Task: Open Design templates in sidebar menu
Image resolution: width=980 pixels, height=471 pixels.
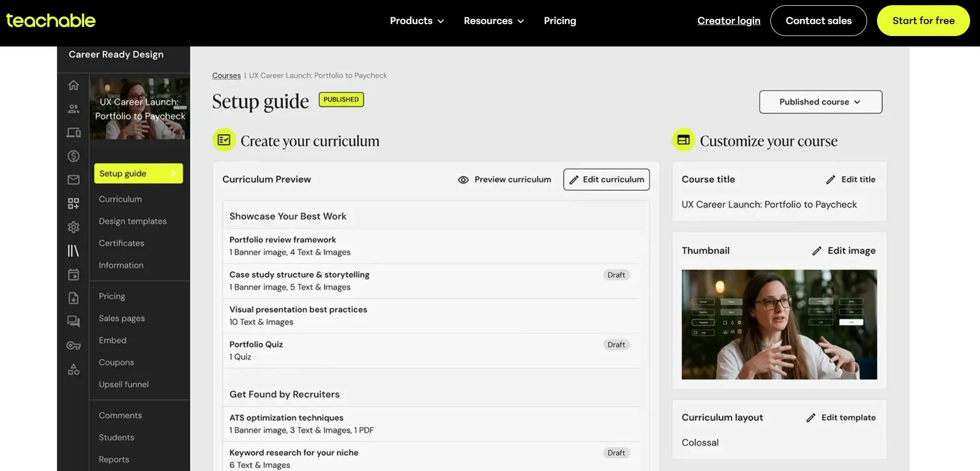Action: click(x=133, y=221)
